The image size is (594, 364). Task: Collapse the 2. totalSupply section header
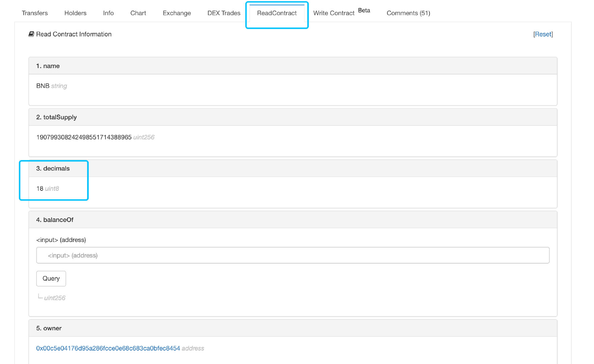coord(293,117)
